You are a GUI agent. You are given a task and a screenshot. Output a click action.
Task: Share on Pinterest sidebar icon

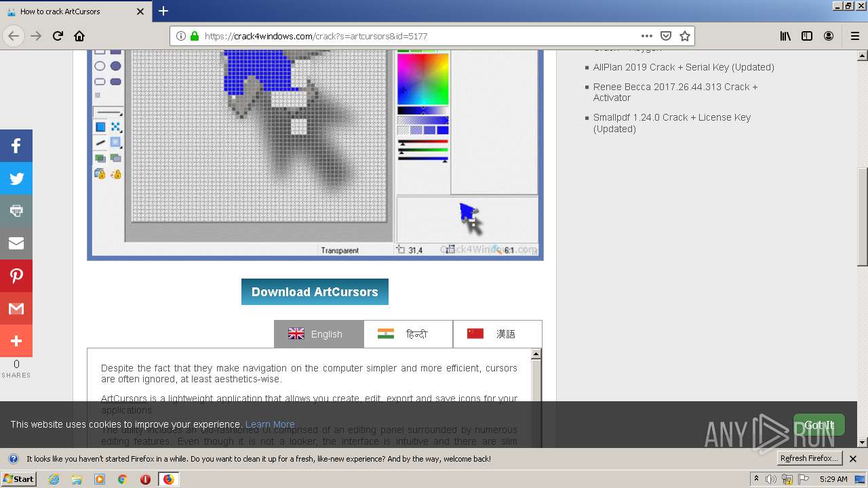(x=16, y=276)
